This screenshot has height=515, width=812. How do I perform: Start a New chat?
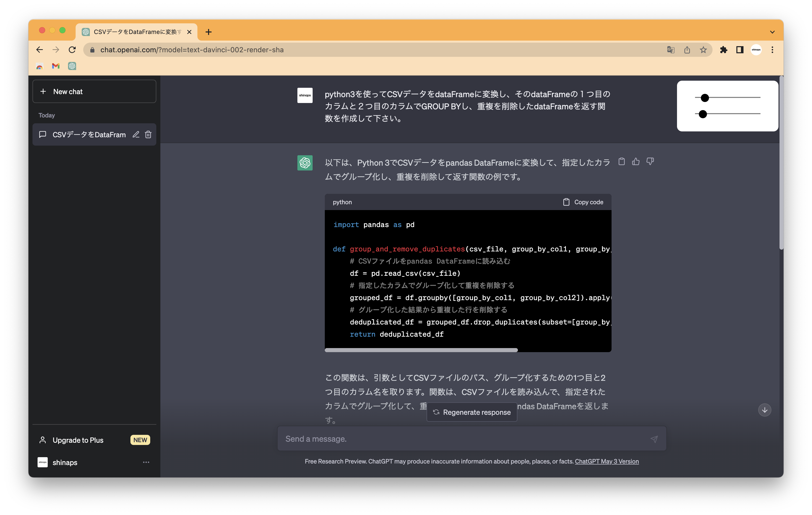pos(94,92)
